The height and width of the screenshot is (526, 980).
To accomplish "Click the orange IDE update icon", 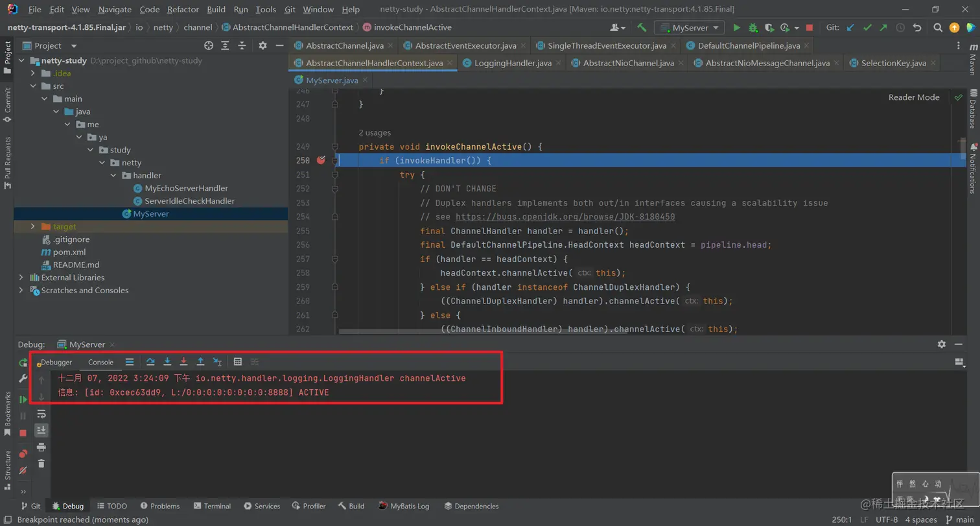I will [954, 28].
